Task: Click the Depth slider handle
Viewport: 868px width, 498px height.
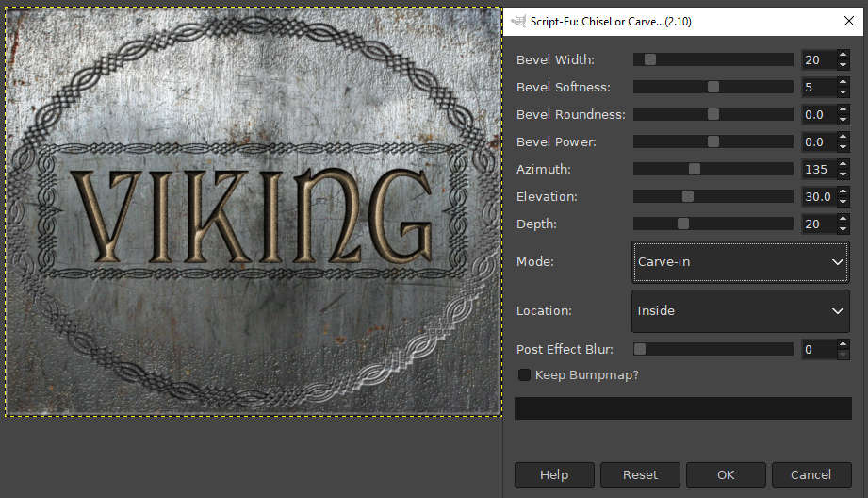Action: tap(683, 224)
